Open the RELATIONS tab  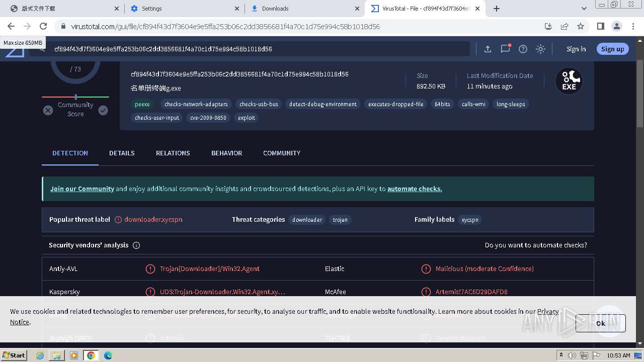point(173,153)
